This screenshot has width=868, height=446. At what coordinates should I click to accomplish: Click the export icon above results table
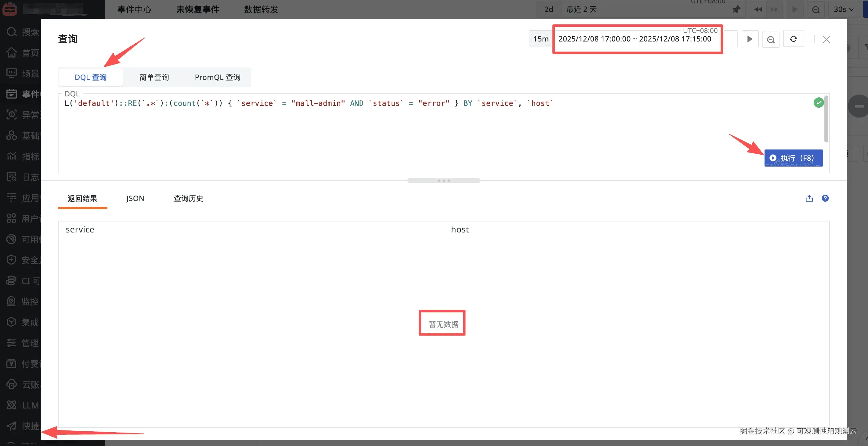[x=809, y=198]
